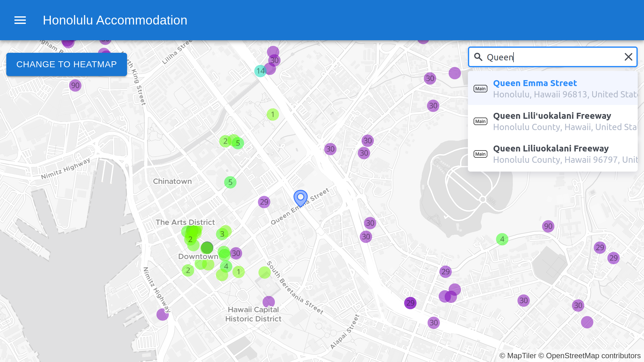Click the Honolulu Accommodation title
The width and height of the screenshot is (644, 362).
[115, 20]
